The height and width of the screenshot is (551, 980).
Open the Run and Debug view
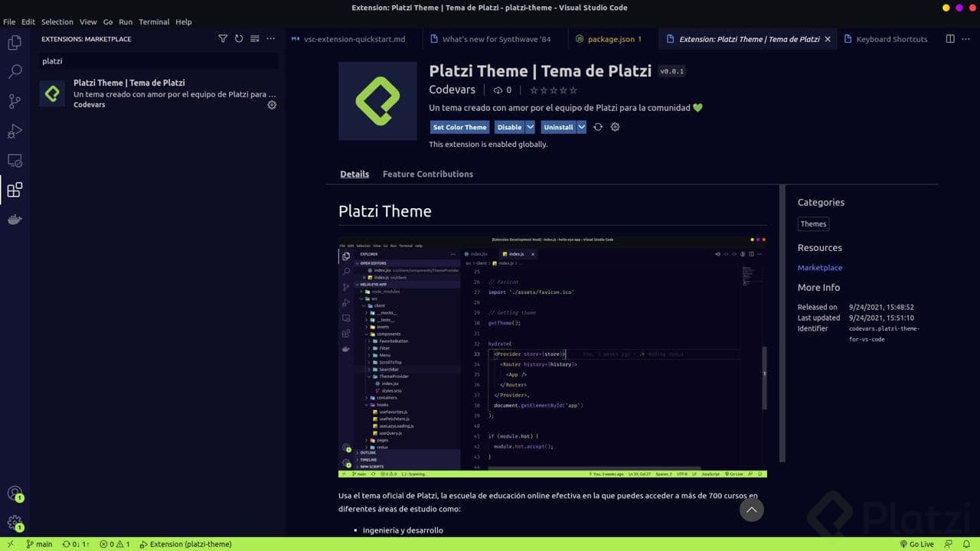tap(15, 131)
